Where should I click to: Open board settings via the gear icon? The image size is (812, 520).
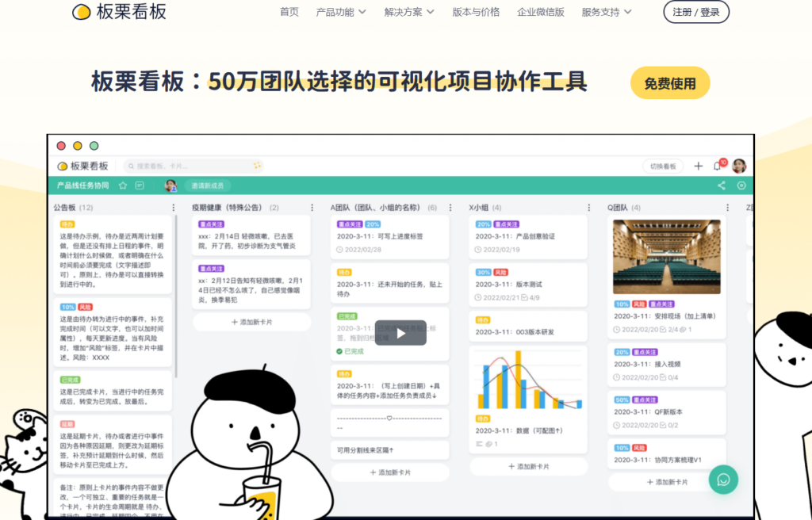click(741, 185)
